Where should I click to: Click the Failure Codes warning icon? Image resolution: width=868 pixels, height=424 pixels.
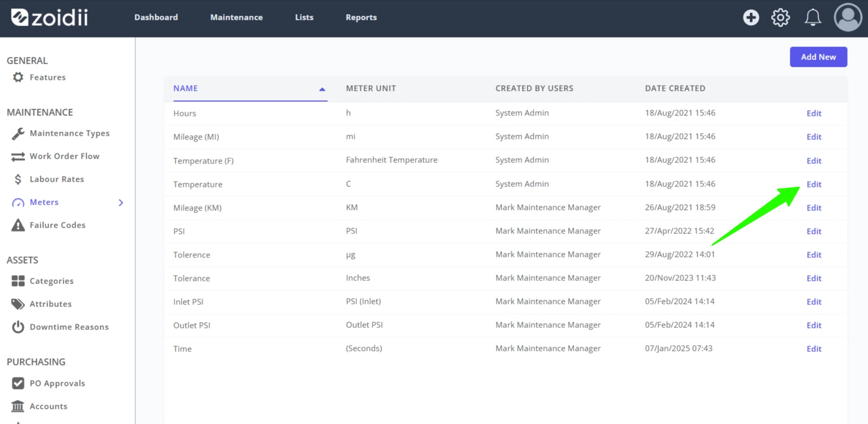(18, 225)
